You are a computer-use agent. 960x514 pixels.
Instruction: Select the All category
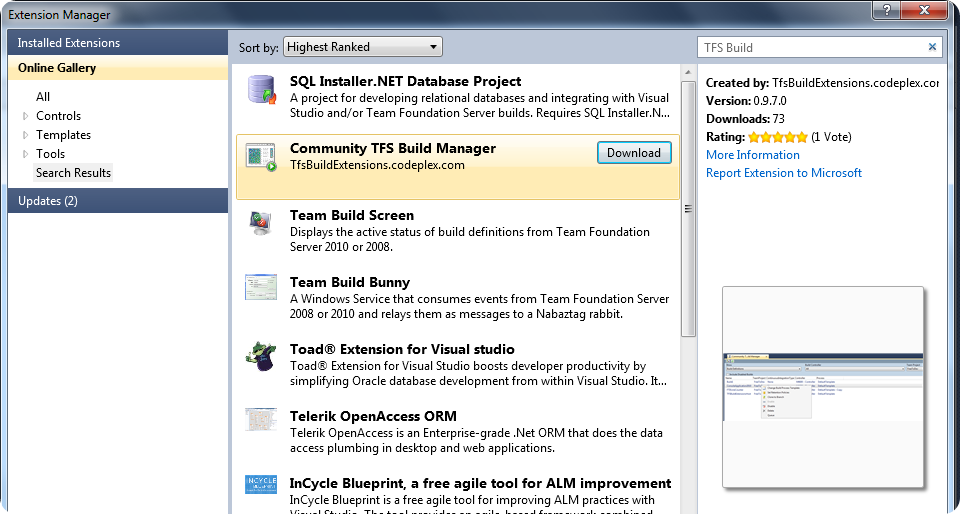pos(43,97)
